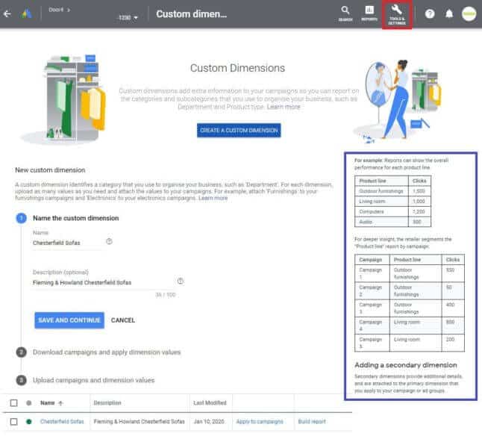Click help icon beside the Name field
The image size is (482, 448).
pyautogui.click(x=109, y=241)
